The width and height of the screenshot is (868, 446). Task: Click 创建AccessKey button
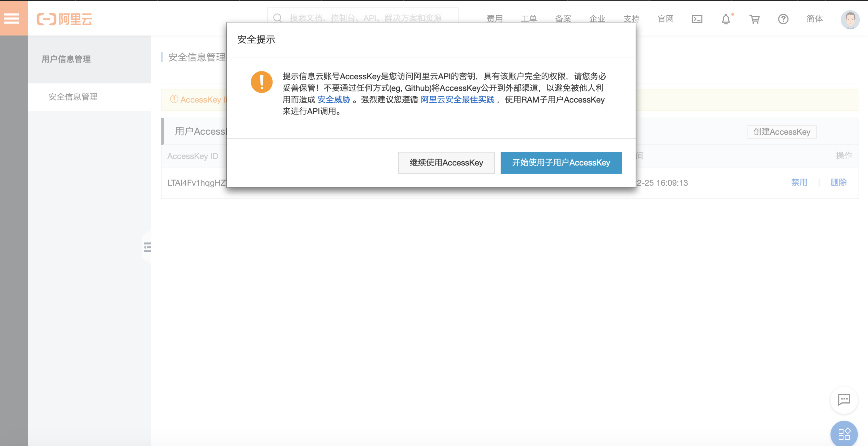[782, 132]
